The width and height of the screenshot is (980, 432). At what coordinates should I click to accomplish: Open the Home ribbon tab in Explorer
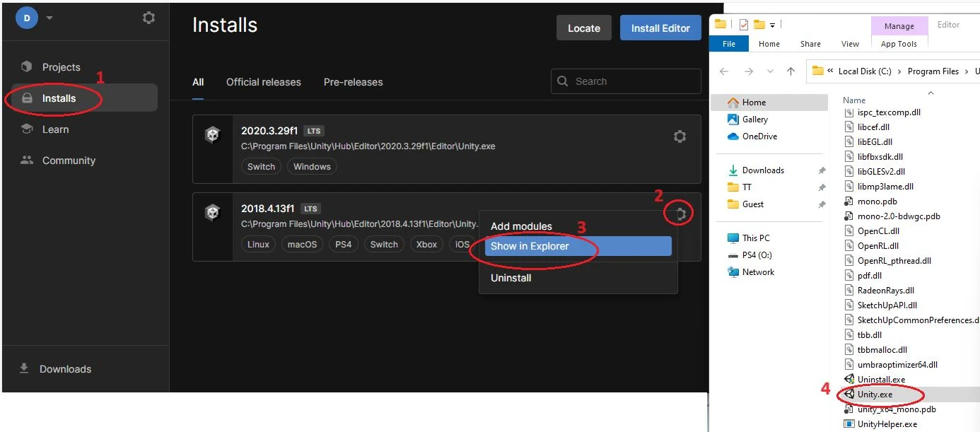point(769,44)
